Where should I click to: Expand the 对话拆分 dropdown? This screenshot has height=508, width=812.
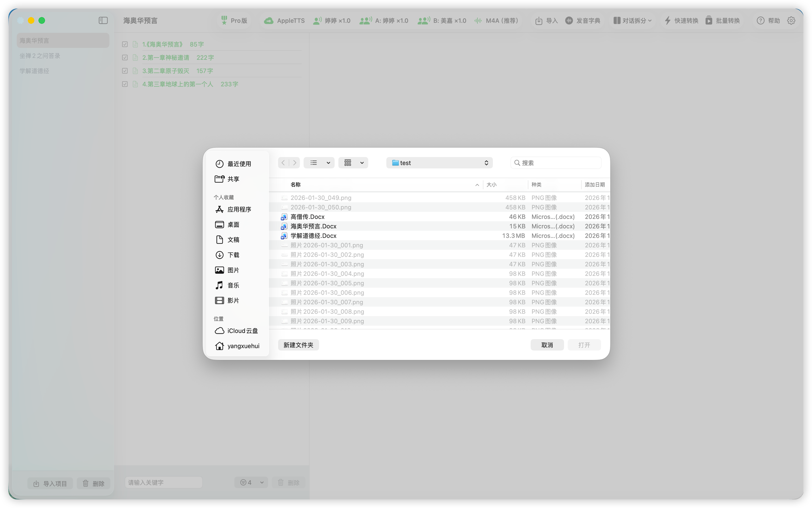[632, 21]
